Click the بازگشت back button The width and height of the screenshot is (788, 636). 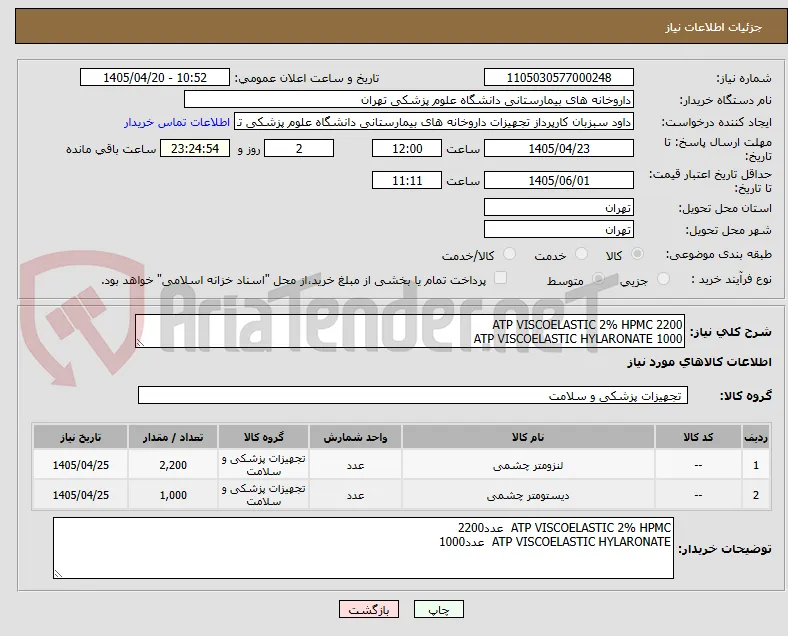coord(369,609)
